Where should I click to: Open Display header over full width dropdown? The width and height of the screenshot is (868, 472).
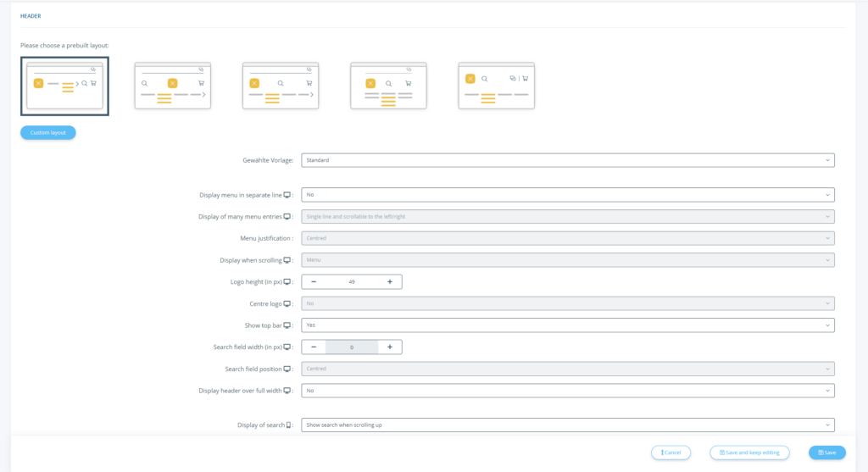567,391
